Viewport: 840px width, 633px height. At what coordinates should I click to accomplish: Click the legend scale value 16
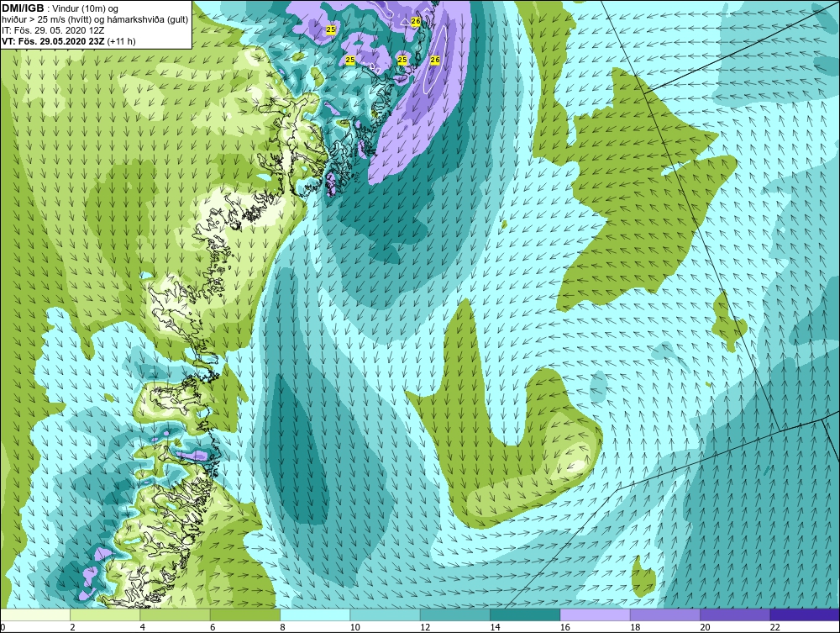click(x=565, y=628)
